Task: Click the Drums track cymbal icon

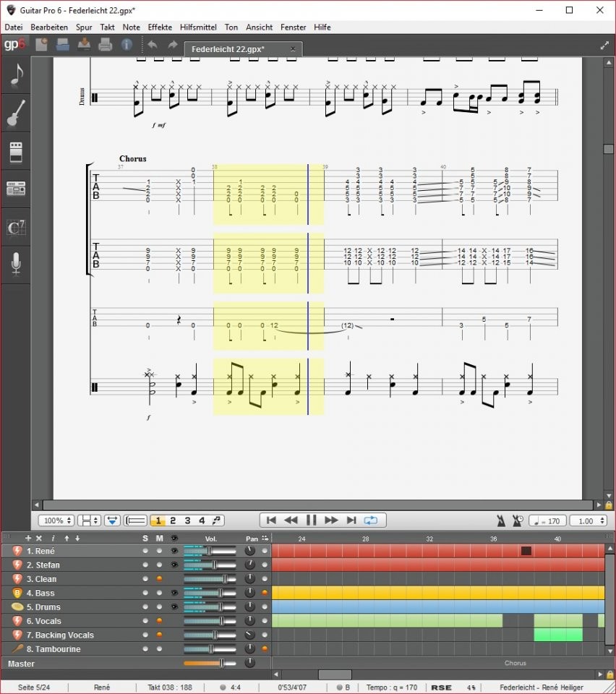Action: click(17, 607)
